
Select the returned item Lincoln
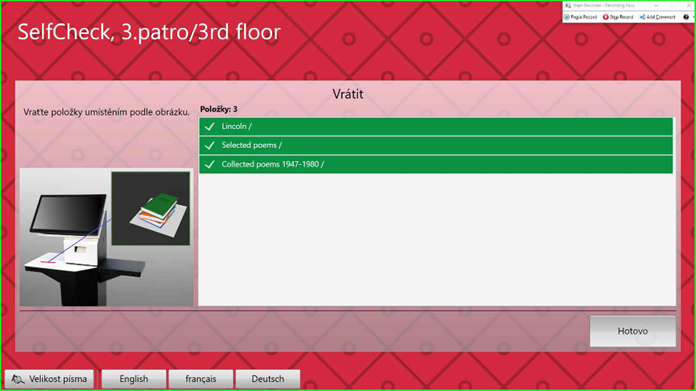point(436,126)
